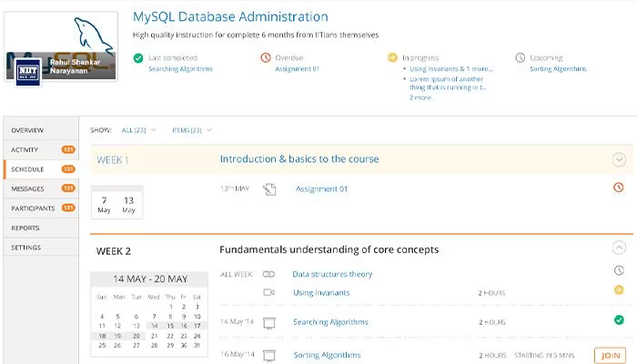Collapse the Week 2 section chevron

tap(619, 248)
